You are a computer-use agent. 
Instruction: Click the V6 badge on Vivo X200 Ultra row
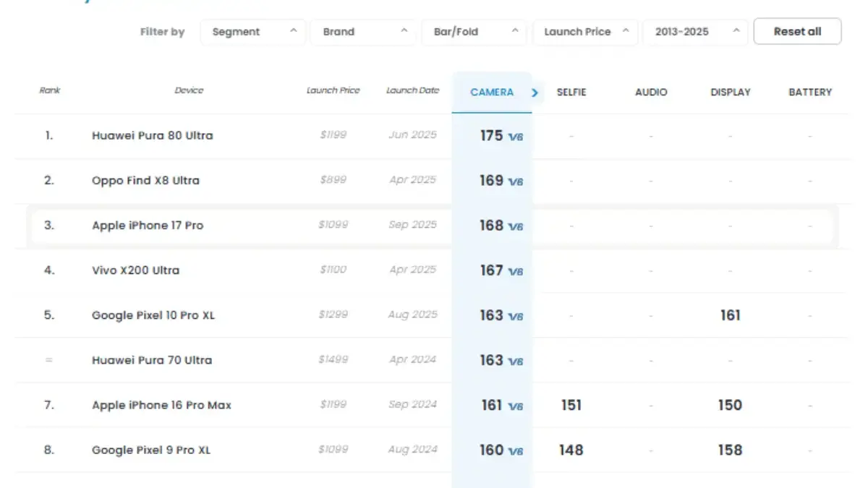tap(515, 271)
